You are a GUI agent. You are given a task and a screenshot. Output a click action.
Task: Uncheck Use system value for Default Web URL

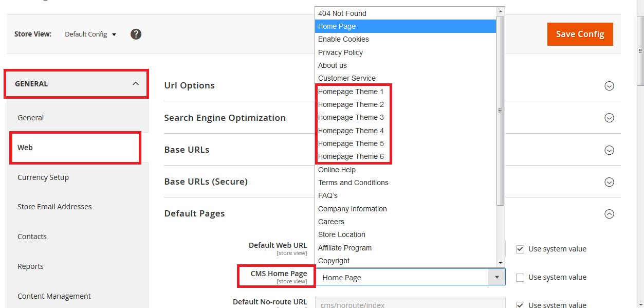[520, 249]
